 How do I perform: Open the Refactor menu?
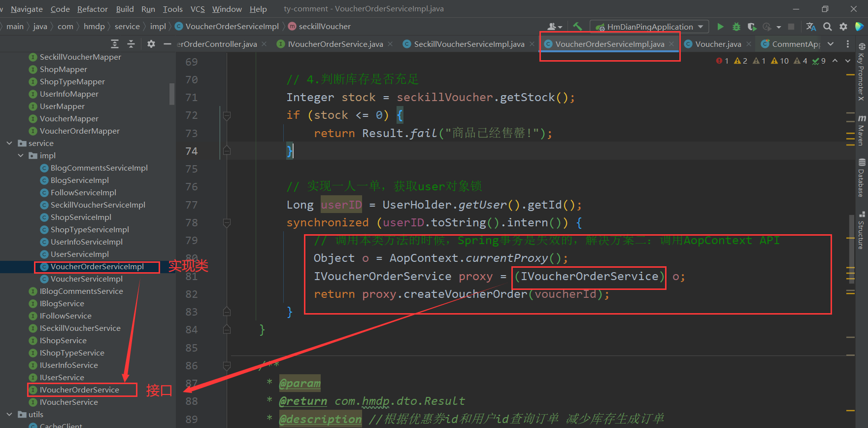tap(92, 9)
